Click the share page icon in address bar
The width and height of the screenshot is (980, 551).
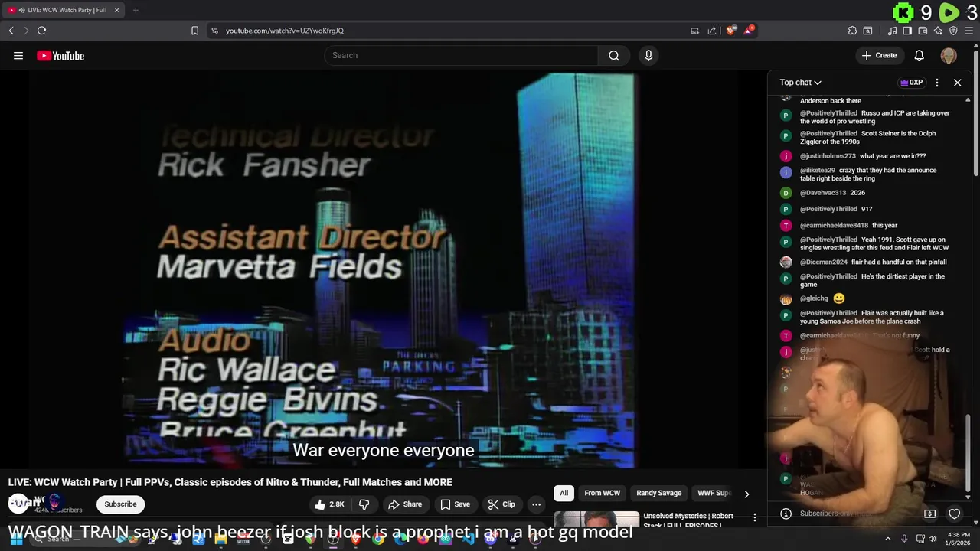point(712,31)
